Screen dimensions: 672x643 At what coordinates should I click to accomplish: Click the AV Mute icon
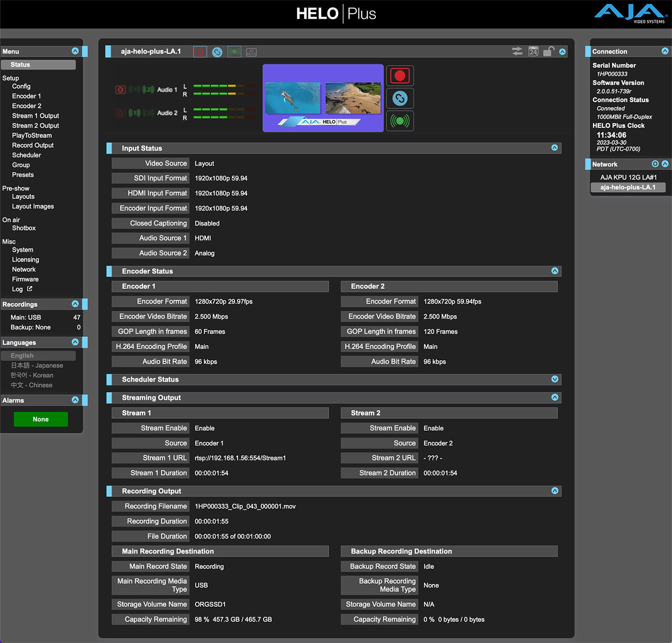[251, 52]
